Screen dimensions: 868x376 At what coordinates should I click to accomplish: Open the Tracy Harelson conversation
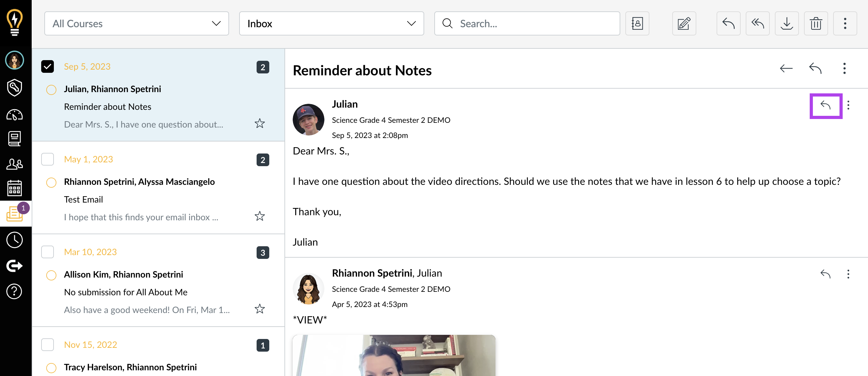click(x=158, y=352)
